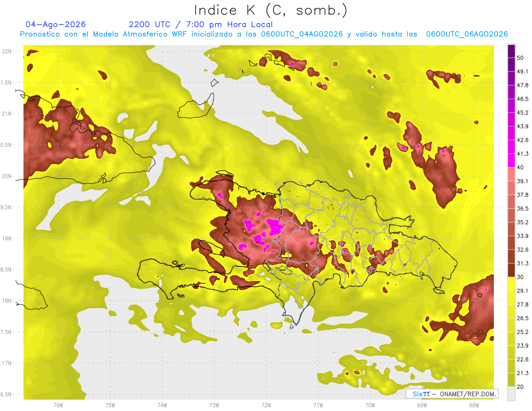Click the 30 value on color scale
Image resolution: width=532 pixels, height=411 pixels.
(x=520, y=277)
